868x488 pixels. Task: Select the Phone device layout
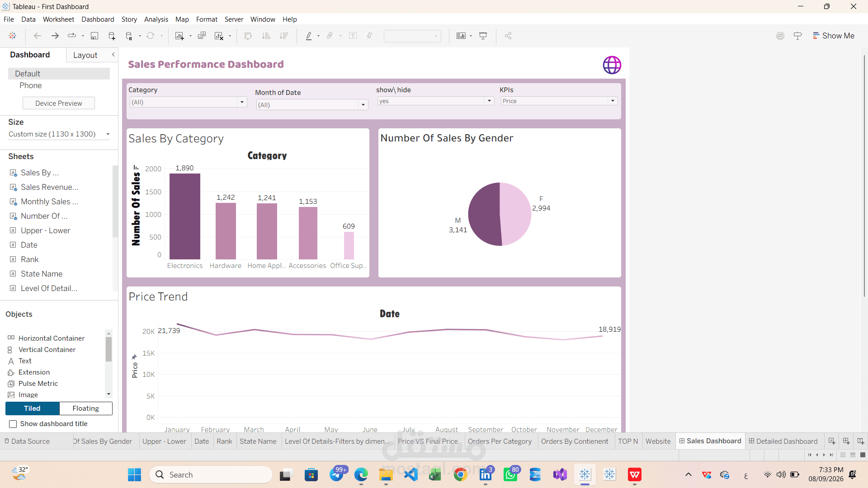(30, 86)
